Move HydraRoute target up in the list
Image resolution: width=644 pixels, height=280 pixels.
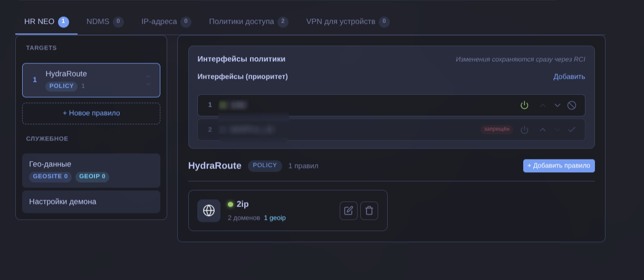[148, 76]
